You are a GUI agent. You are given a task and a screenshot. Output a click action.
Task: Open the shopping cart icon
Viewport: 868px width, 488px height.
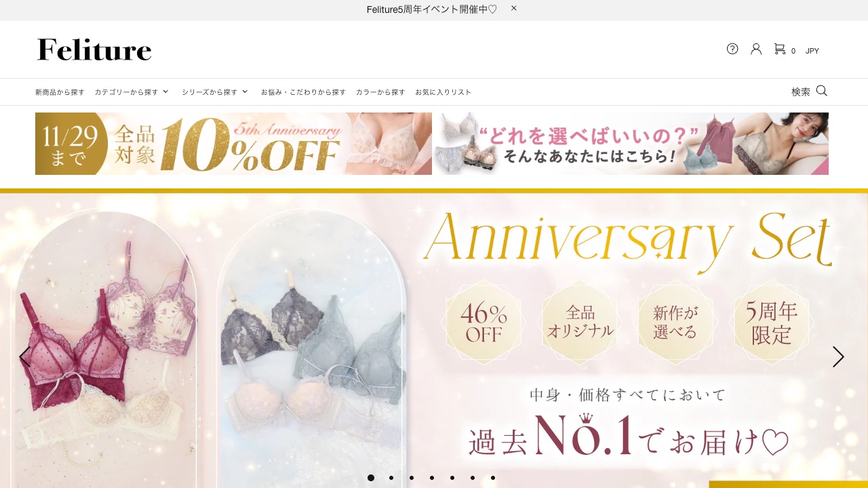[780, 49]
